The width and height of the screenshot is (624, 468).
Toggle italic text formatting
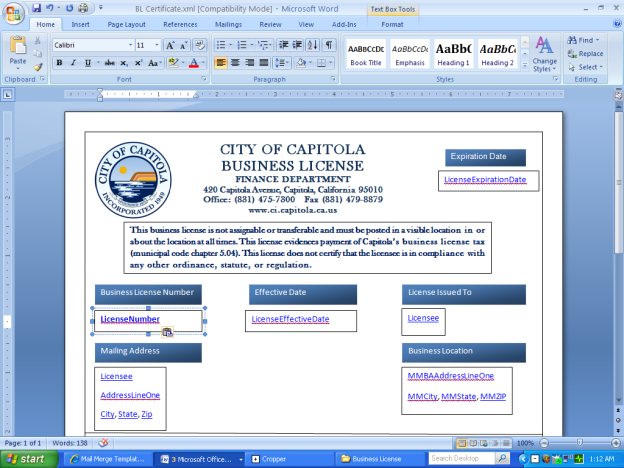73,62
